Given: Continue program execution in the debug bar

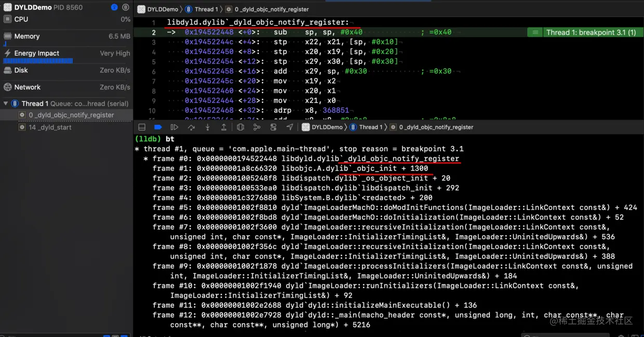Looking at the screenshot, I should tap(175, 127).
